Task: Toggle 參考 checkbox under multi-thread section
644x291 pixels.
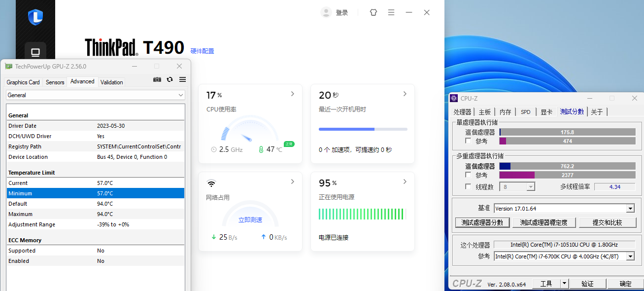Action: pyautogui.click(x=468, y=175)
